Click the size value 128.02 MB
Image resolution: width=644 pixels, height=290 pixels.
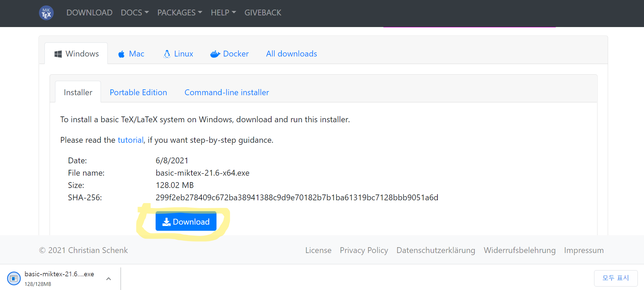click(x=175, y=185)
